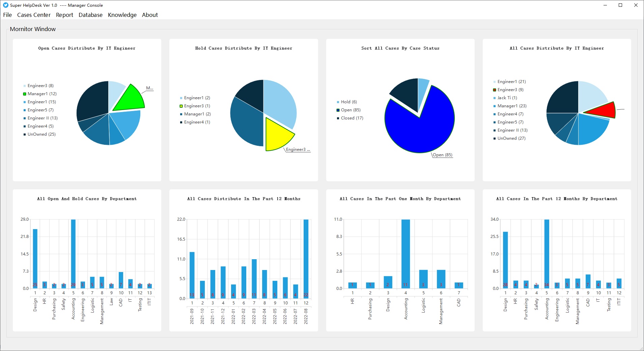This screenshot has width=644, height=351.
Task: Click the Closed (17) legend entry
Action: click(x=350, y=118)
